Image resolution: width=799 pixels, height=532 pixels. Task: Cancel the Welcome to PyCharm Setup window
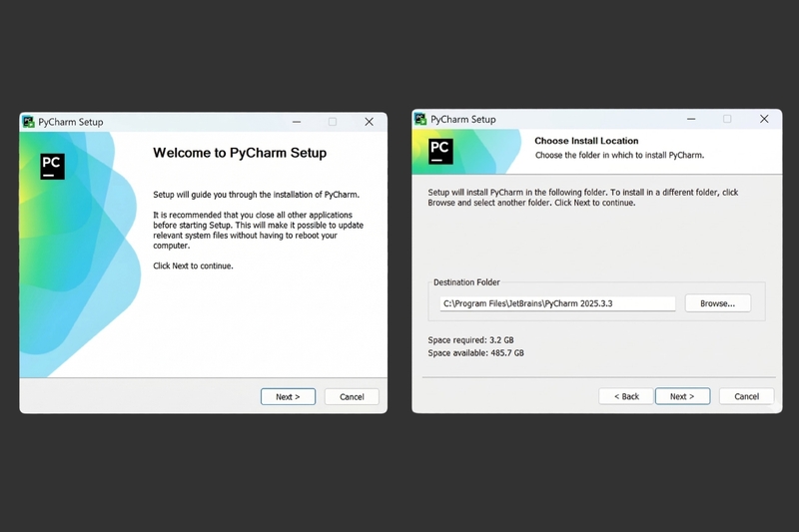click(352, 396)
